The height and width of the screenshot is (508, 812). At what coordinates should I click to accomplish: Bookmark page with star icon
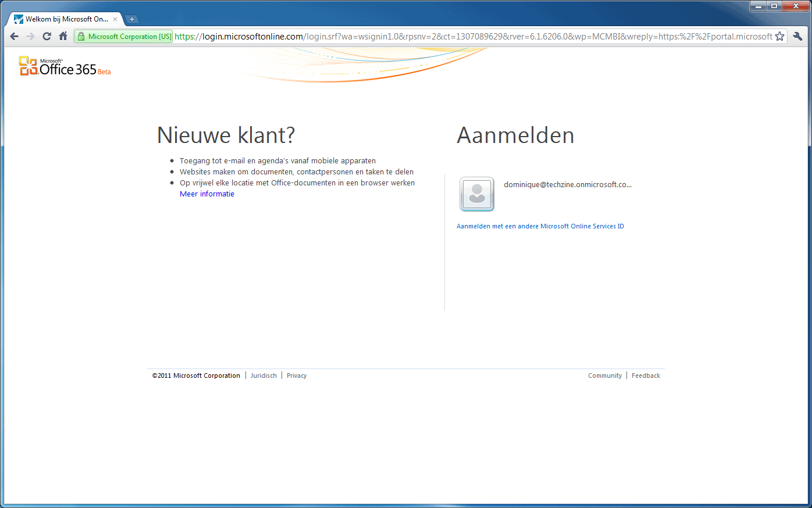click(779, 36)
